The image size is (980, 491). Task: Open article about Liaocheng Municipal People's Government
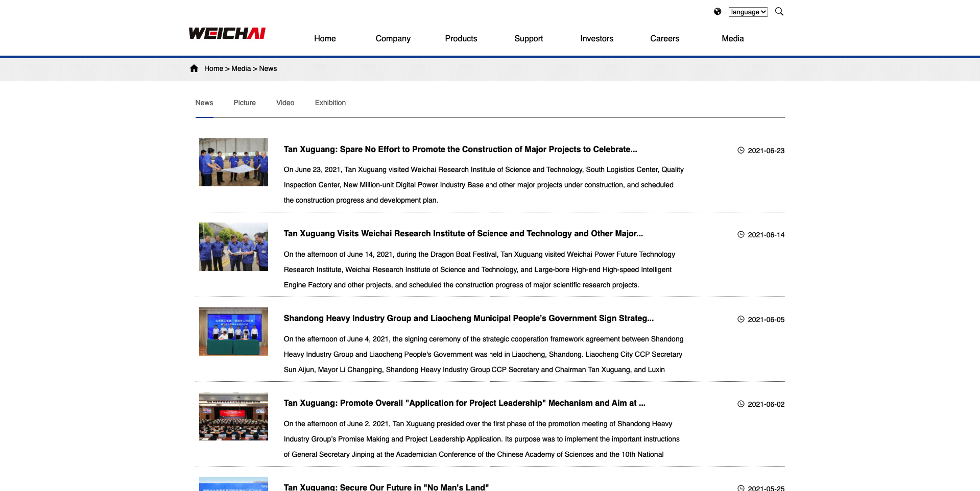click(x=469, y=318)
